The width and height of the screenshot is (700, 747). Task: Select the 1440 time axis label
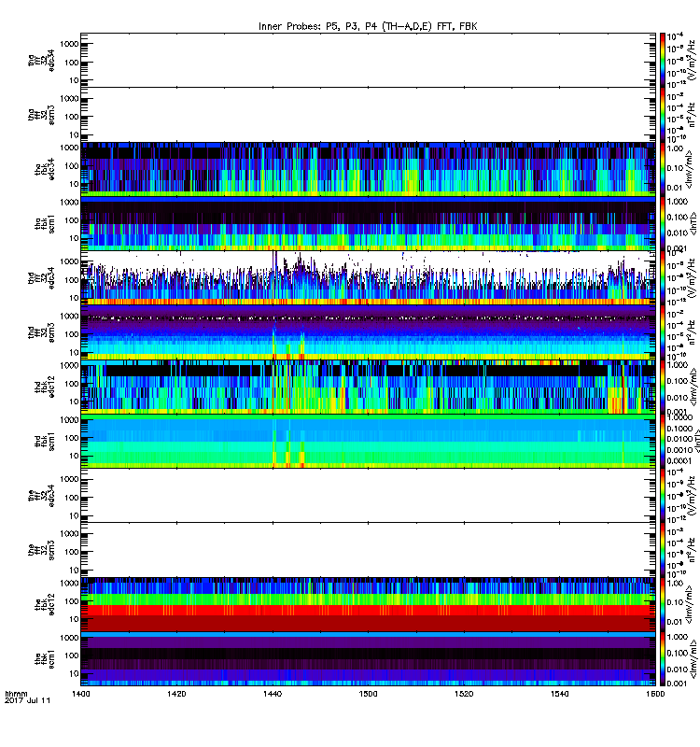tap(273, 694)
